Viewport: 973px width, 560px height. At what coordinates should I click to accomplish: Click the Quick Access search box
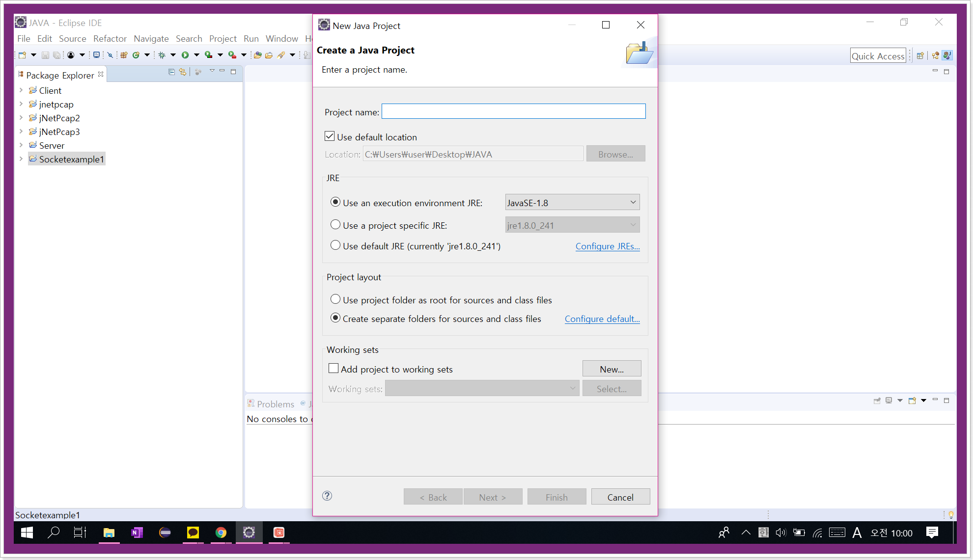(878, 56)
